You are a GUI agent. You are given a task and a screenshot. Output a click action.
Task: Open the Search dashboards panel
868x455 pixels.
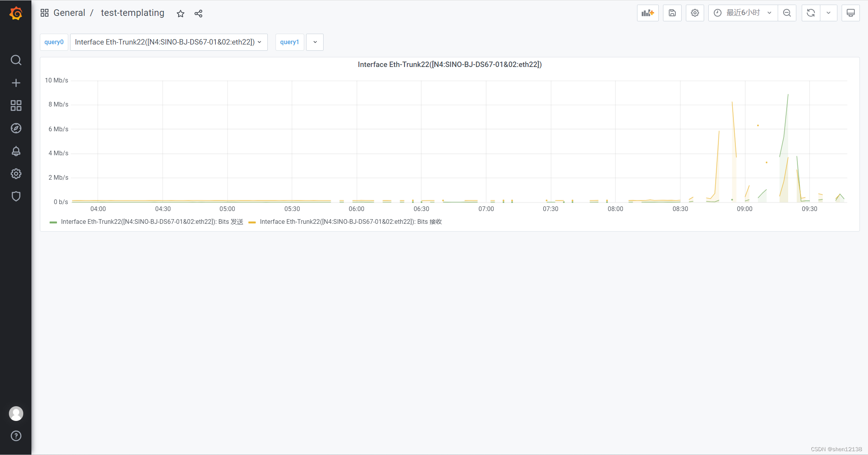[x=16, y=60]
